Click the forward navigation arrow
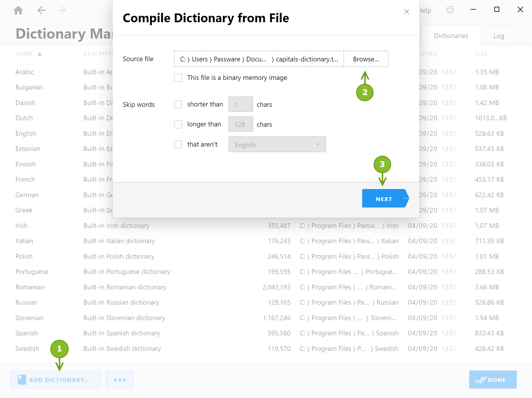Viewport: 532px width, 398px height. tap(61, 10)
